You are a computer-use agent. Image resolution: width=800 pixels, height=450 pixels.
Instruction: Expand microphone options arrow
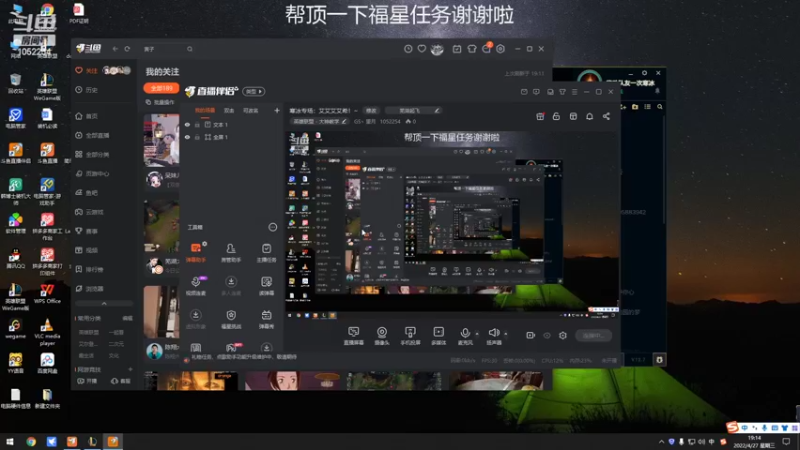tap(477, 334)
